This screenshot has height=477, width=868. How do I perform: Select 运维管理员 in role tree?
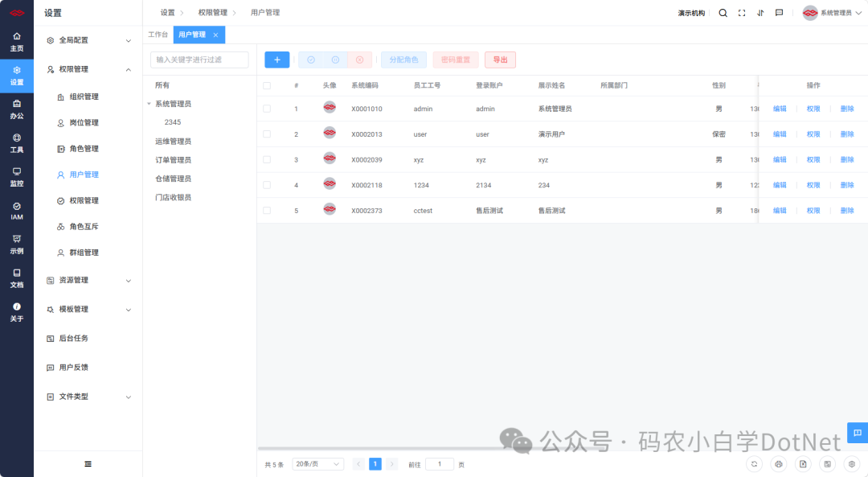click(174, 142)
